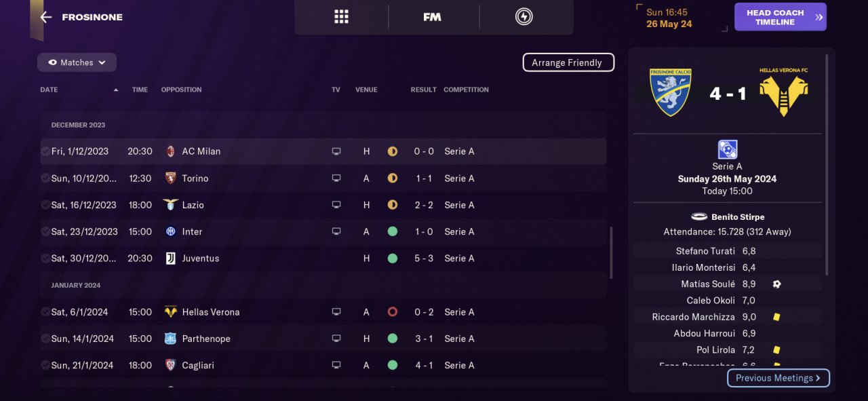Click the Hellas Verona crest in match panel

click(x=783, y=92)
